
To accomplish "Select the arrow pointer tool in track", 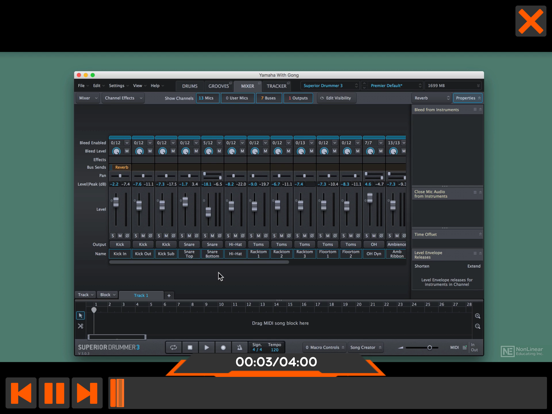I will pos(80,315).
